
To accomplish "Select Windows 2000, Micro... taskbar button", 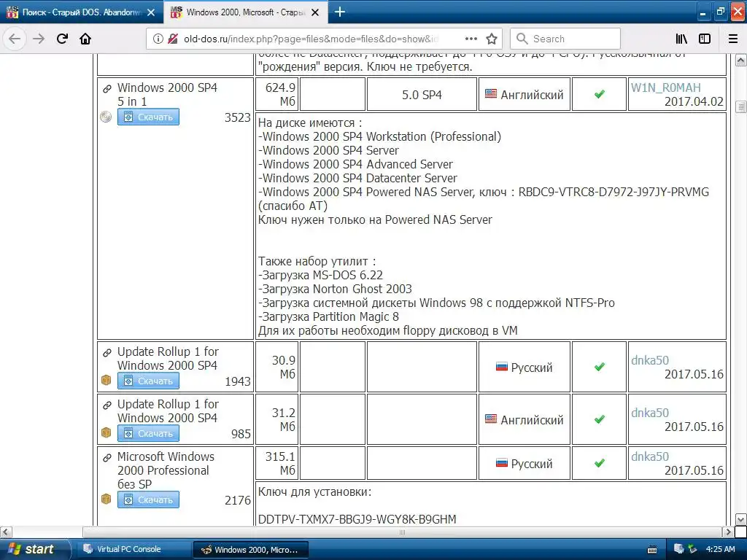I will click(252, 550).
